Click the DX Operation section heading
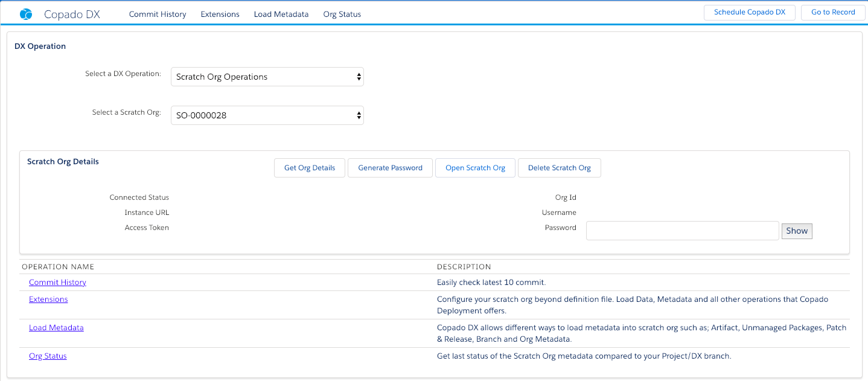The width and height of the screenshot is (868, 381). 40,46
